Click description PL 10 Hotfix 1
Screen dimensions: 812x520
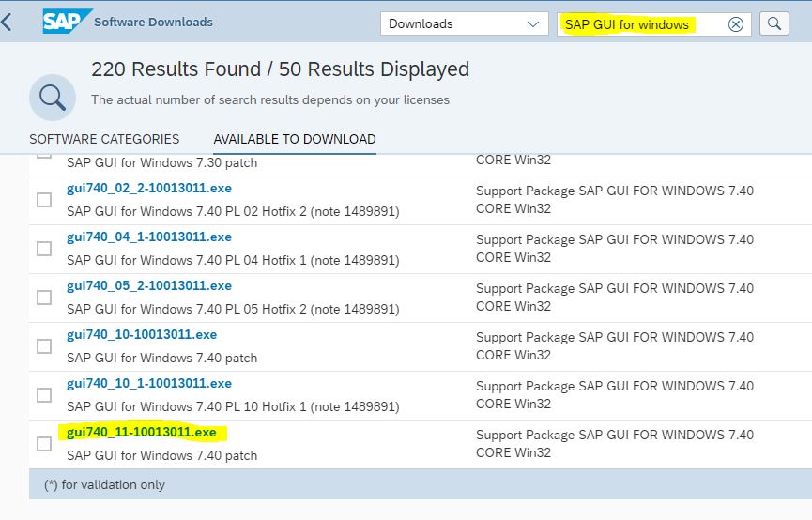[x=233, y=406]
